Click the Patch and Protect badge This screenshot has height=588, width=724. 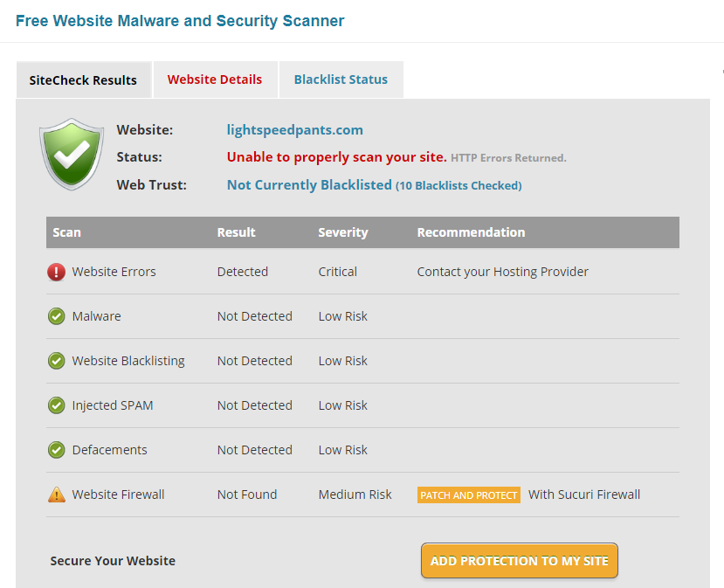click(x=469, y=495)
